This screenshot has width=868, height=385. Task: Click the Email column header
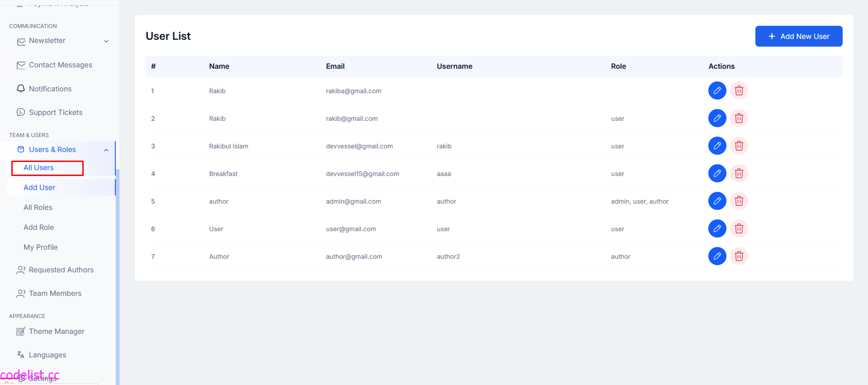pos(335,66)
